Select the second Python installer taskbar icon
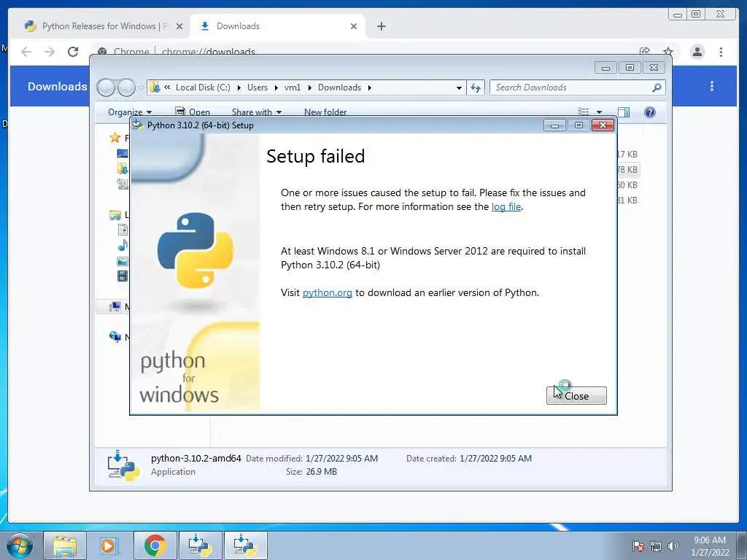 point(245,545)
